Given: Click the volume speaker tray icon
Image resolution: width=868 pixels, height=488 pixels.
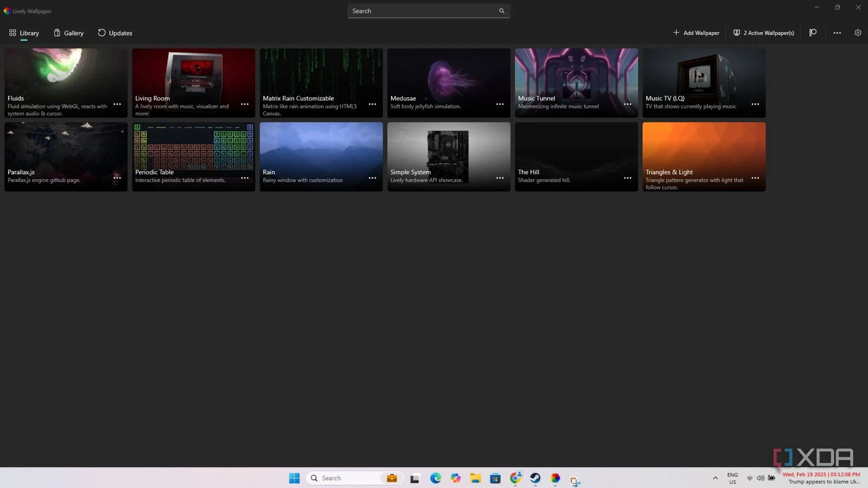Looking at the screenshot, I should click(x=760, y=478).
